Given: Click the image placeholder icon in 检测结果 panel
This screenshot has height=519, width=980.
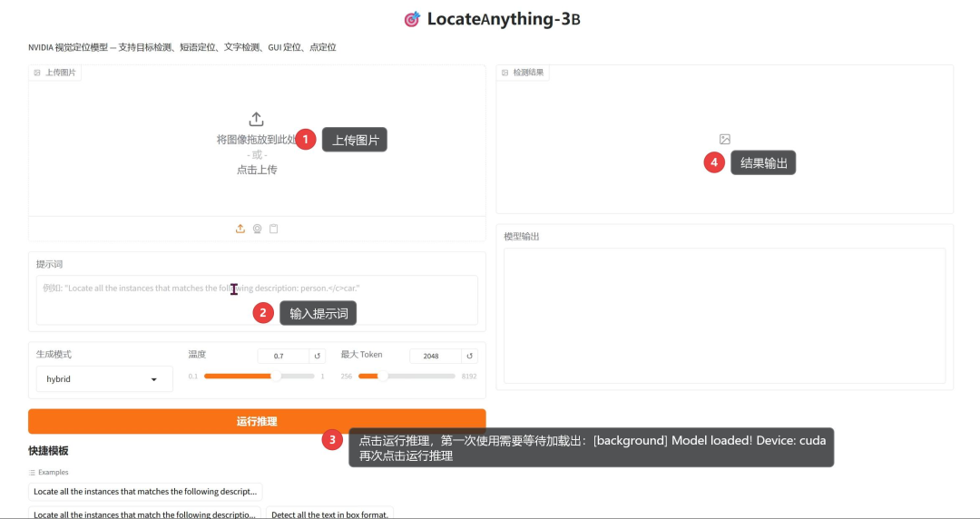Looking at the screenshot, I should tap(725, 139).
